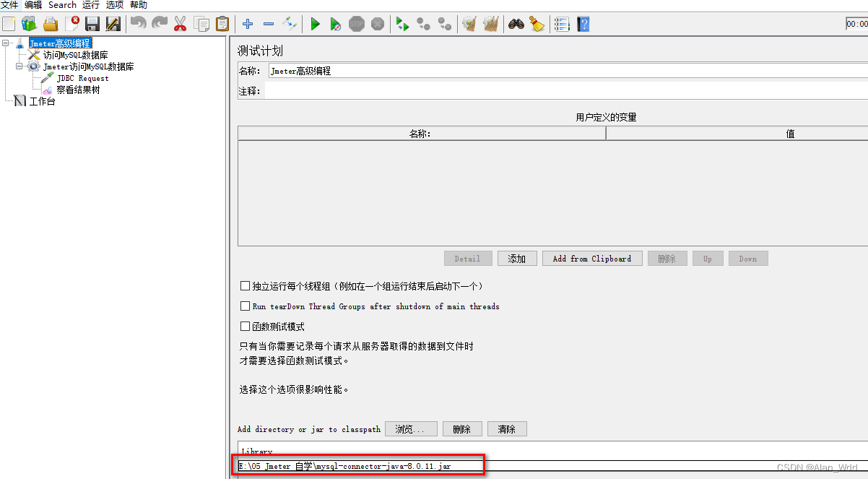Enable 独立运行每个线程组 checkbox
This screenshot has width=868, height=479.
246,286
